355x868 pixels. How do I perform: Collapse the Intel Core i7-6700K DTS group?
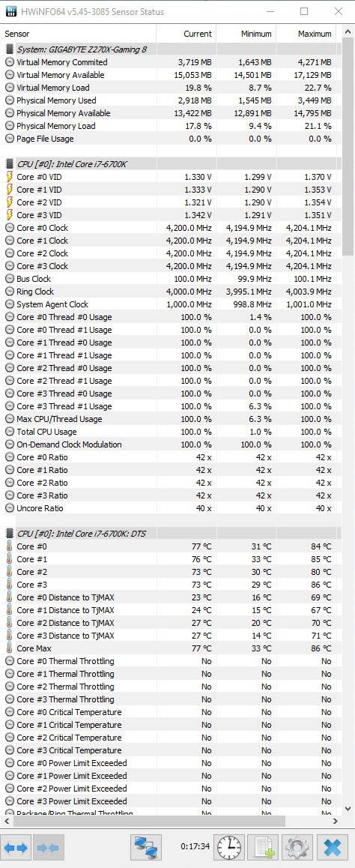[x=10, y=534]
